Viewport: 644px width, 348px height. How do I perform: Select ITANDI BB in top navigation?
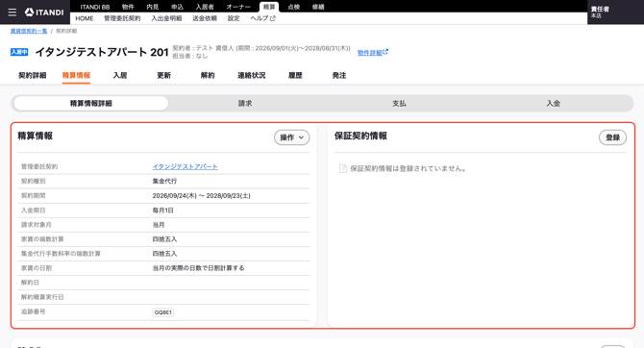tap(95, 7)
